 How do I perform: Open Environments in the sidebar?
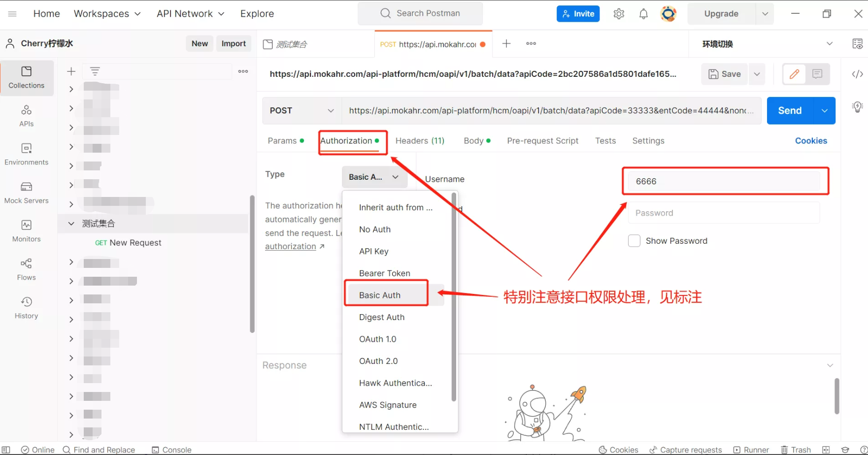tap(27, 154)
